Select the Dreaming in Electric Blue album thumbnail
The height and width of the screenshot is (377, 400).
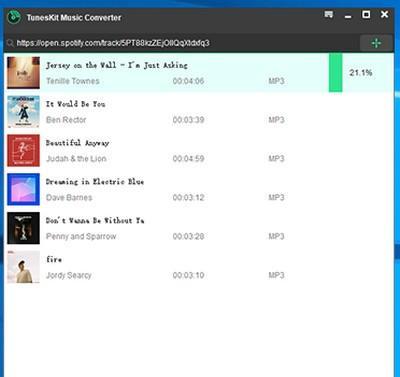[x=23, y=189]
